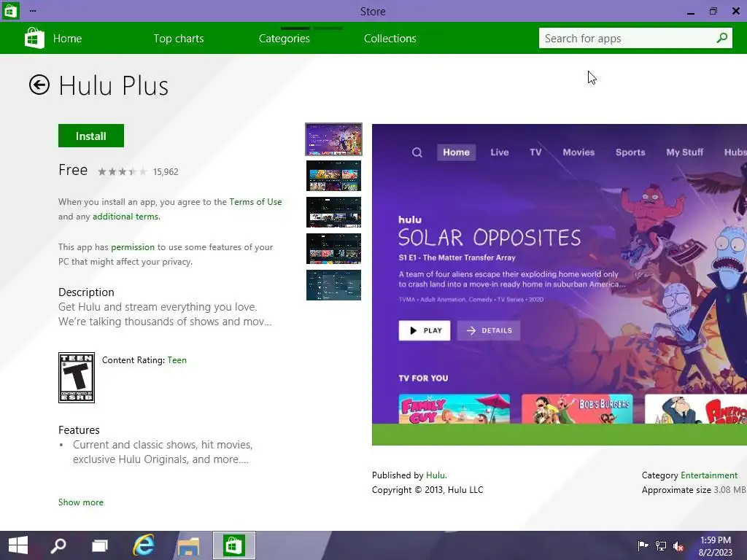Open the Terms of Use link
Image resolution: width=747 pixels, height=560 pixels.
[x=255, y=202]
